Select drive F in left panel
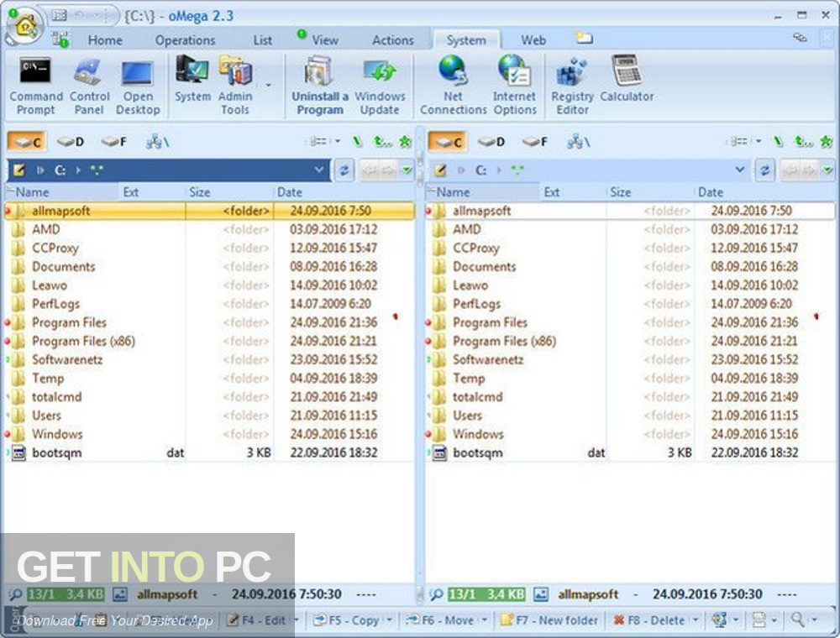This screenshot has width=840, height=638. [113, 142]
